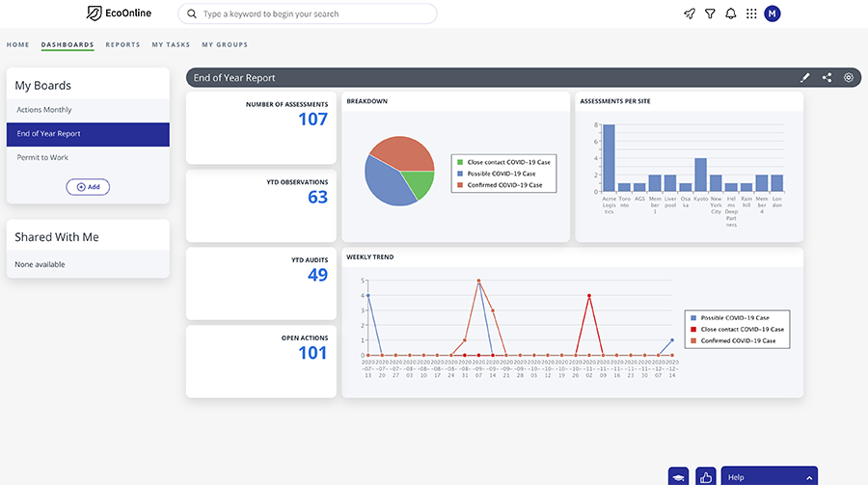Open notifications bell icon
Screen dimensions: 868x485
click(731, 13)
